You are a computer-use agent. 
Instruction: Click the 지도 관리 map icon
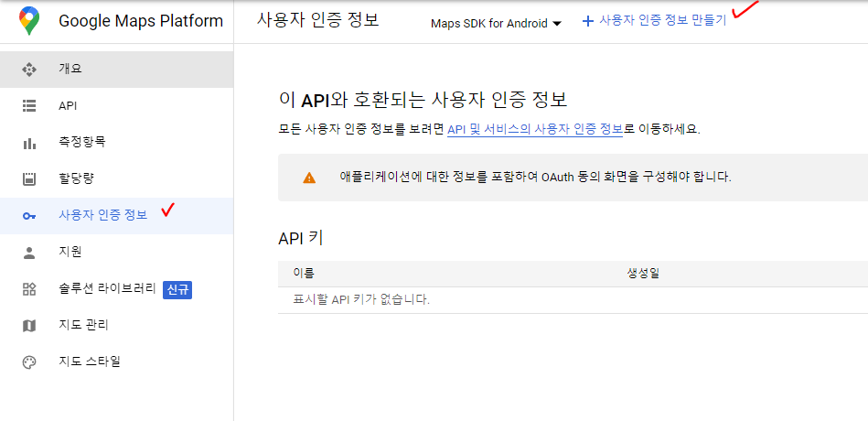point(28,326)
